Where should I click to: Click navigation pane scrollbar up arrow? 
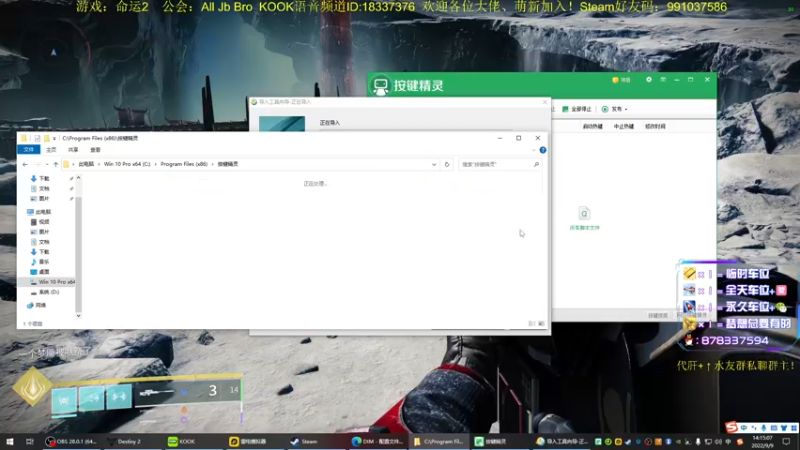79,178
